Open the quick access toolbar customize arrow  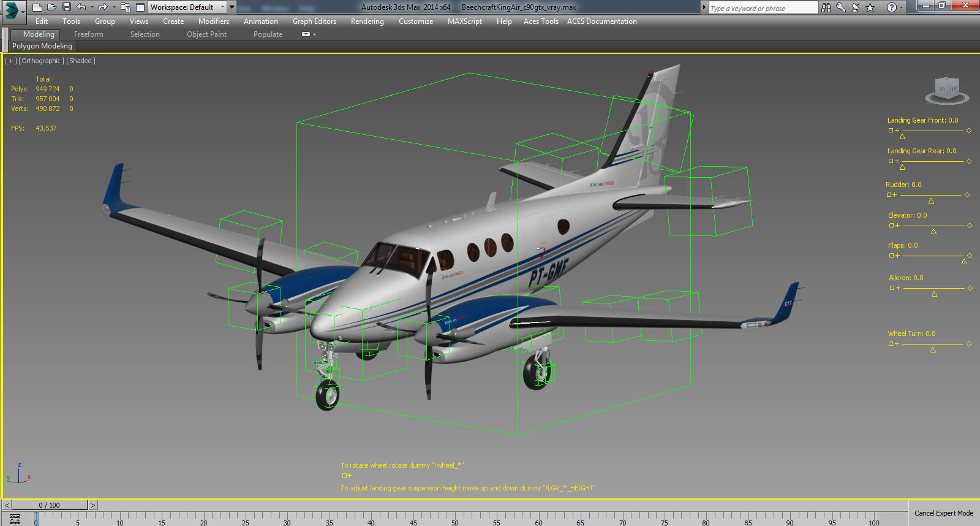point(232,7)
